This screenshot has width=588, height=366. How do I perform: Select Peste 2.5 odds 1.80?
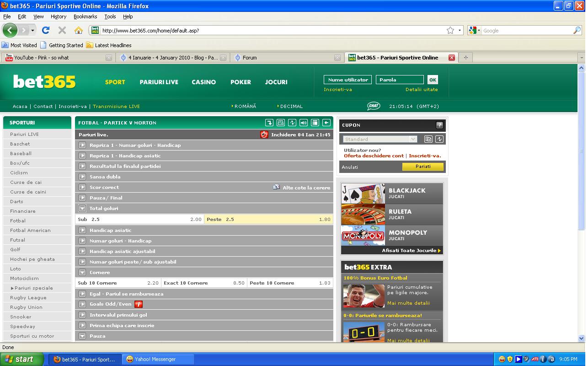(x=269, y=219)
